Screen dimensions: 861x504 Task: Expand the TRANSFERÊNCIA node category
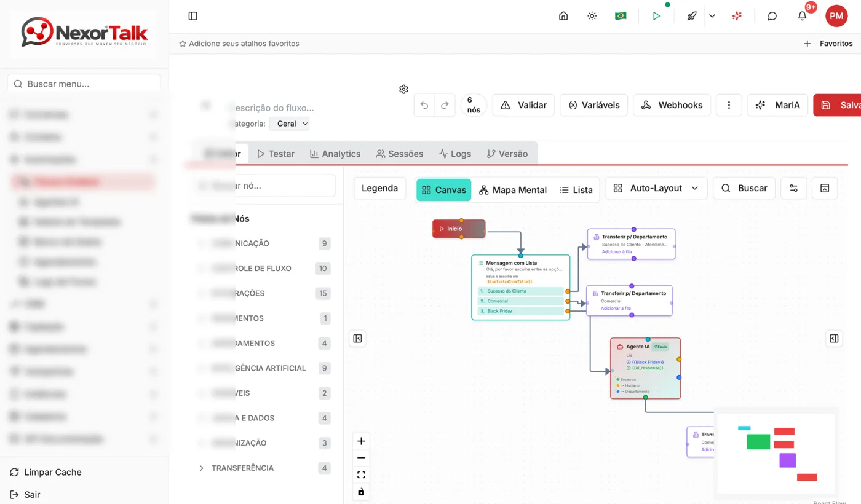point(263,468)
